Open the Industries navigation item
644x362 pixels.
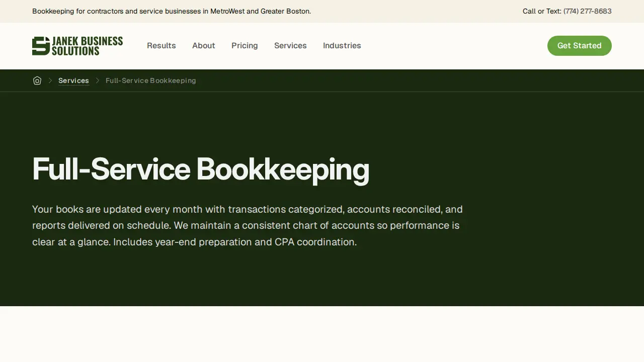(342, 46)
